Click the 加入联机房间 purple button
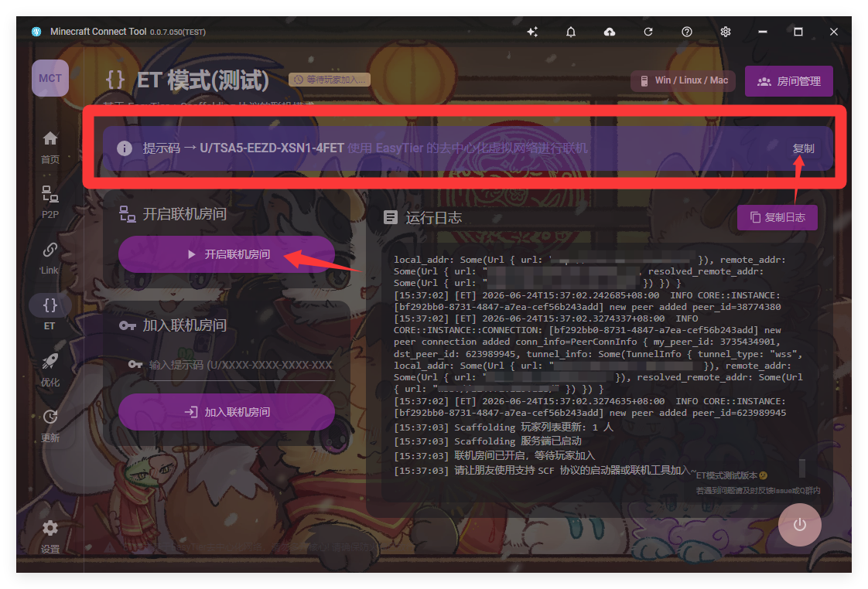Viewport: 868px width, 589px height. (227, 412)
